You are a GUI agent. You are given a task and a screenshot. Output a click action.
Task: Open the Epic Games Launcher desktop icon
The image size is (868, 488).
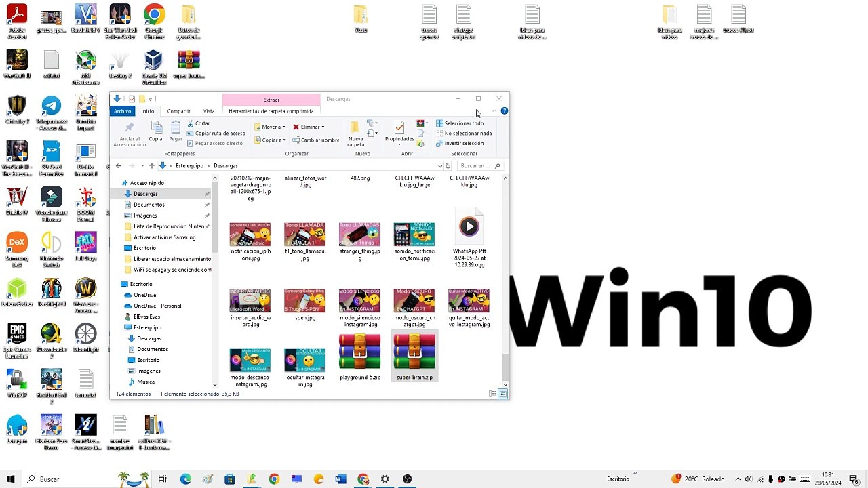click(x=17, y=341)
